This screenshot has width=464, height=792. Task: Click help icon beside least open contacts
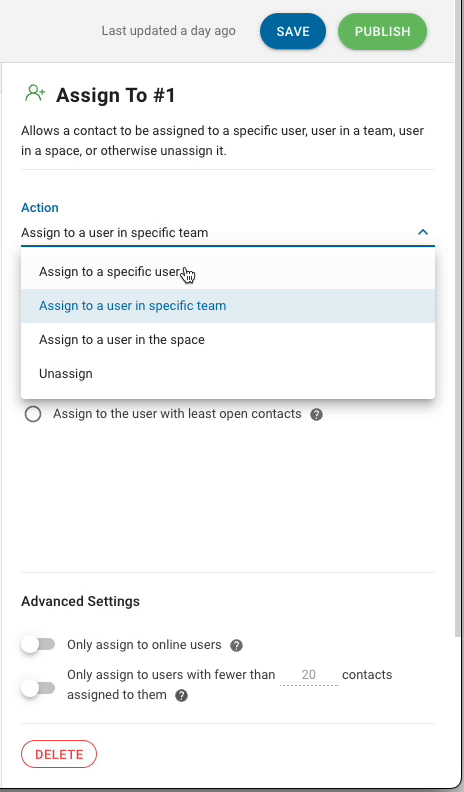click(x=317, y=415)
